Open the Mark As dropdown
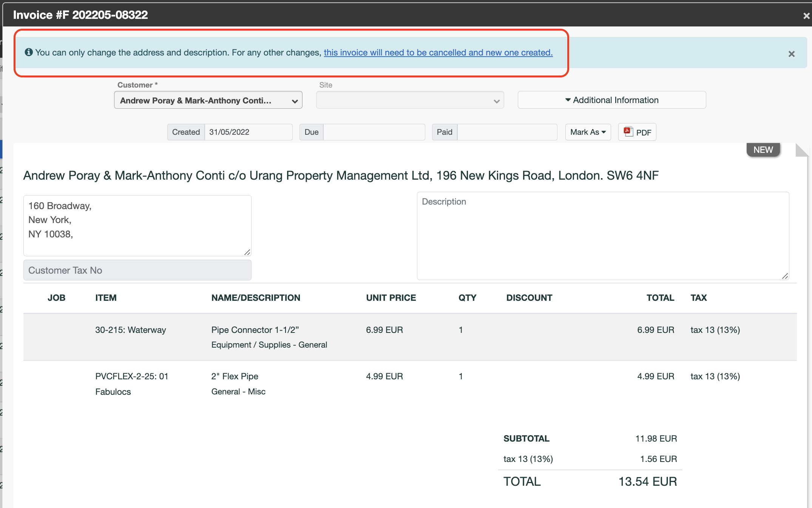812x508 pixels. pyautogui.click(x=588, y=132)
